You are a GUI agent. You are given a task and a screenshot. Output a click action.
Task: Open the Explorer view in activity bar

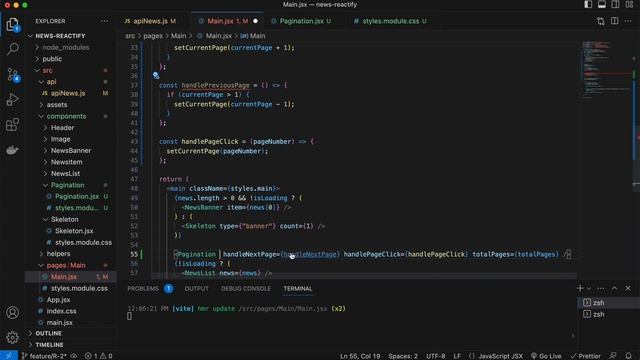pos(12,24)
